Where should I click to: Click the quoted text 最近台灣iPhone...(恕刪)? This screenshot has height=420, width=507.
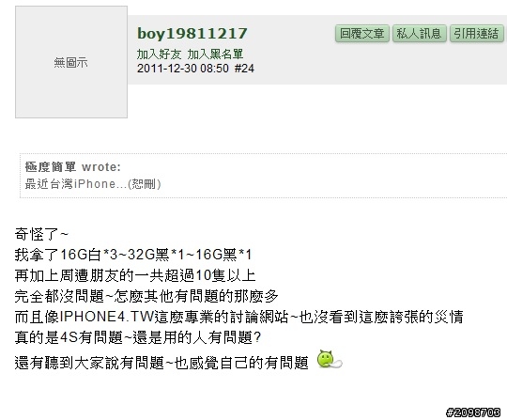coord(93,184)
